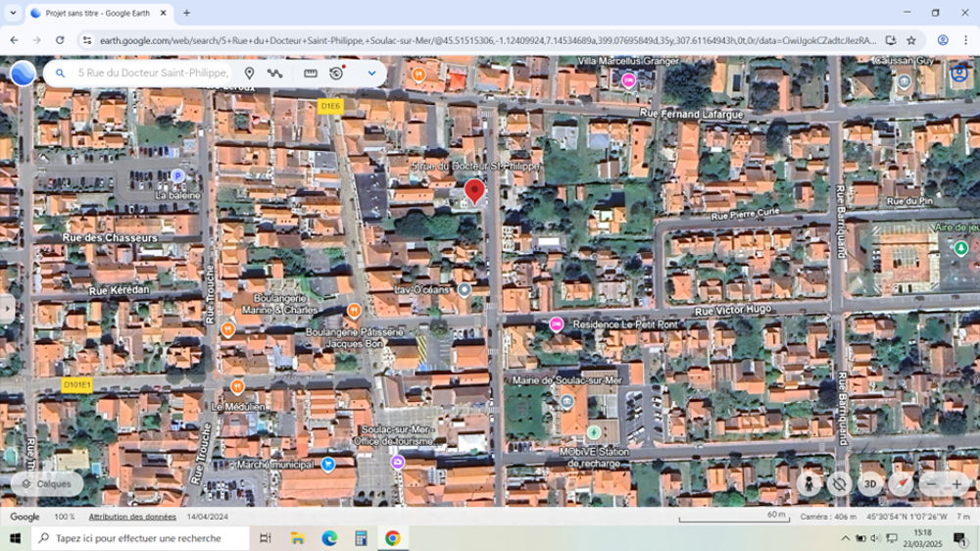Zoom out with the minus button
Screen dimensions: 980x551
[x=931, y=484]
